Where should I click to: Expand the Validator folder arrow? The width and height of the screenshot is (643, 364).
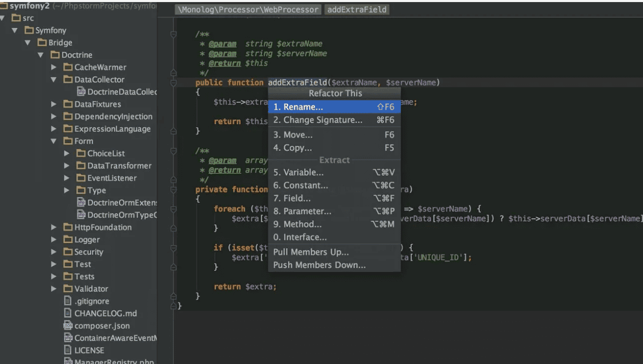click(x=54, y=289)
